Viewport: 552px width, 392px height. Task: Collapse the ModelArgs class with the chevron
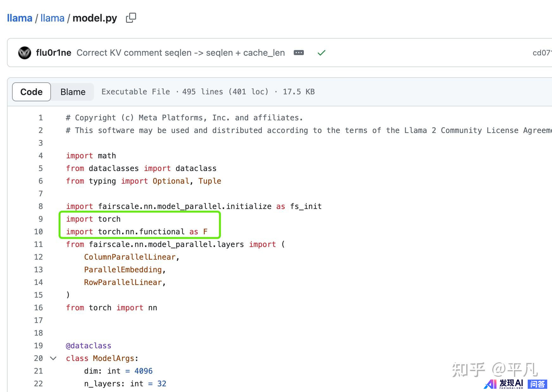click(53, 358)
